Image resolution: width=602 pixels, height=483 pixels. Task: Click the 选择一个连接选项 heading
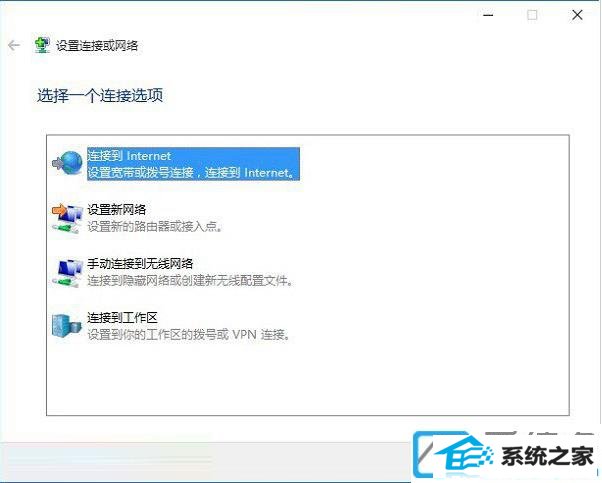[x=100, y=95]
